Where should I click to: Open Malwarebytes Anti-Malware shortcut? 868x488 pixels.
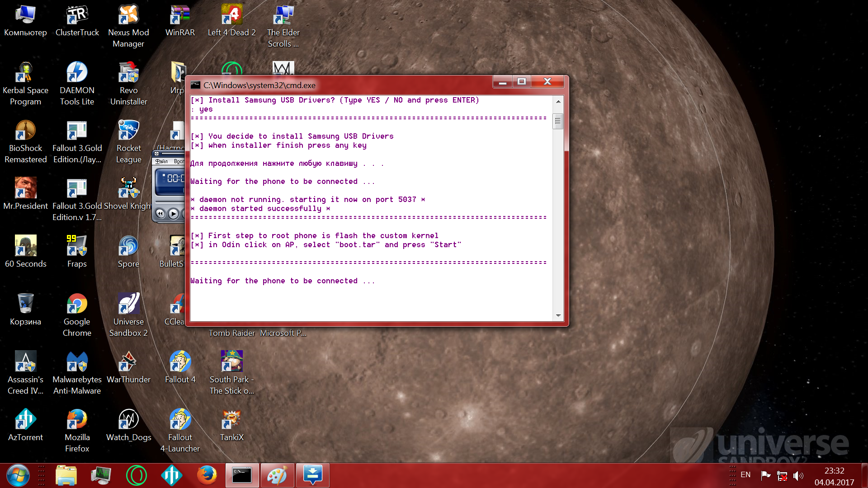[77, 362]
